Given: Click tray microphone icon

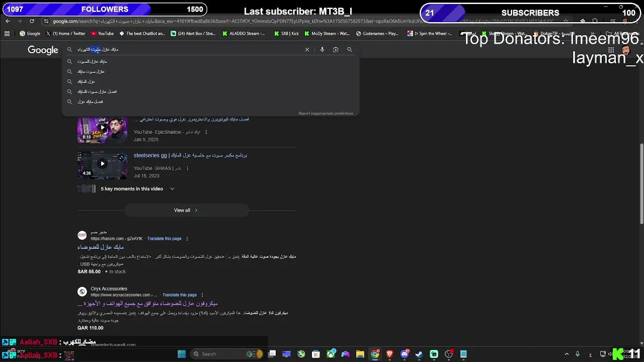Looking at the screenshot, I should click(x=578, y=354).
